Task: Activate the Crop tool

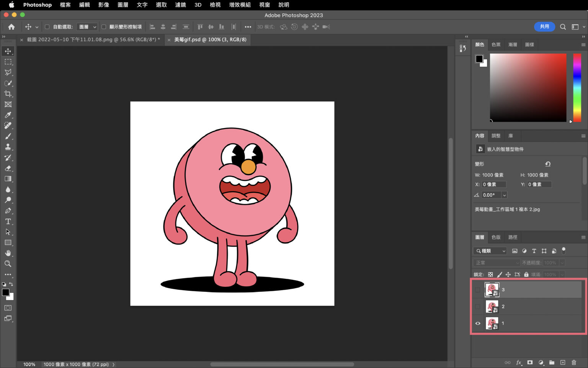Action: 8,94
